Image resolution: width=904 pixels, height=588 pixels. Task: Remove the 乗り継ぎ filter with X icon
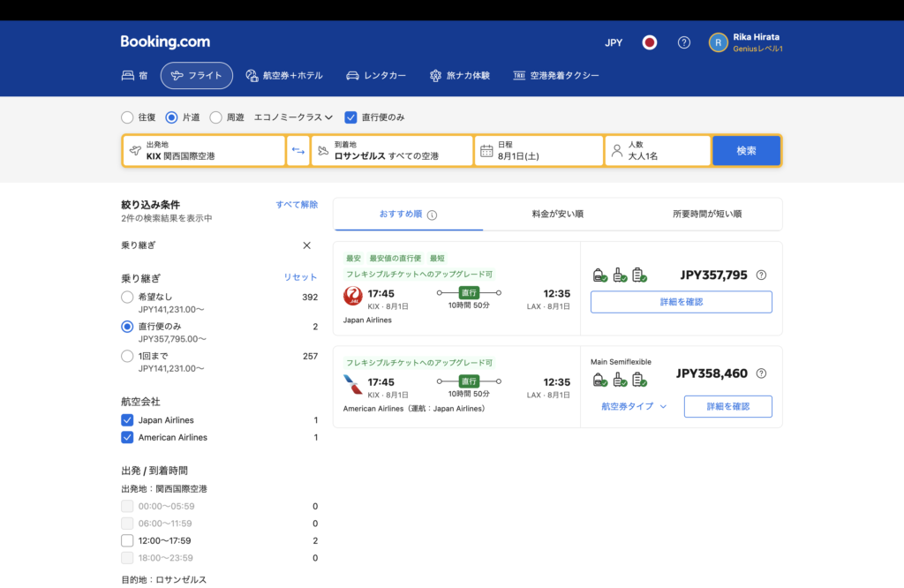click(307, 245)
